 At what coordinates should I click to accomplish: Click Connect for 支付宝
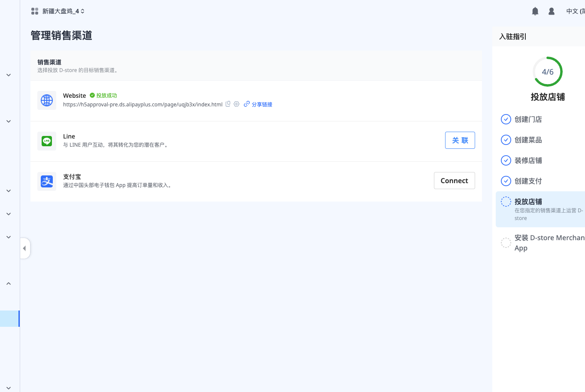click(x=455, y=181)
